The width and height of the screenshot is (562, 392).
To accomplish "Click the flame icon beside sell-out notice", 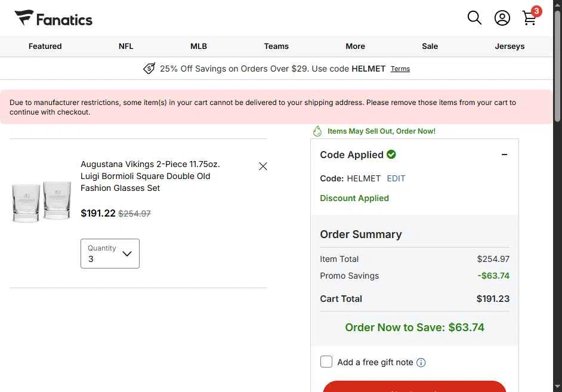I will [x=317, y=131].
